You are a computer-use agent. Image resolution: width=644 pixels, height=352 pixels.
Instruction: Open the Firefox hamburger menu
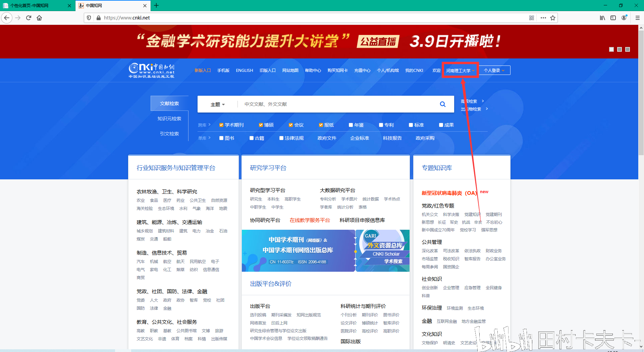point(638,18)
